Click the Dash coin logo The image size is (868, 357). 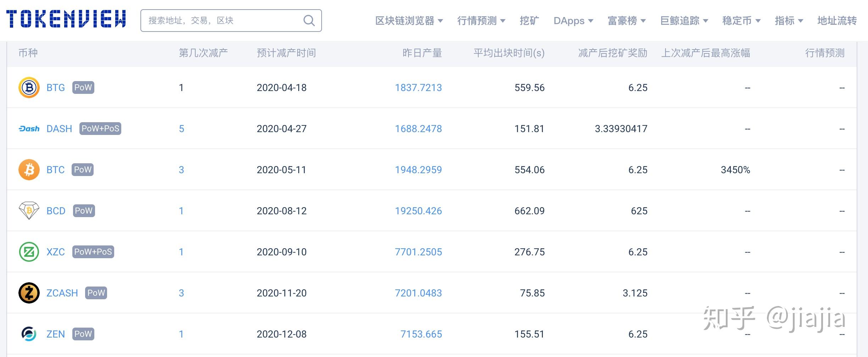click(29, 129)
